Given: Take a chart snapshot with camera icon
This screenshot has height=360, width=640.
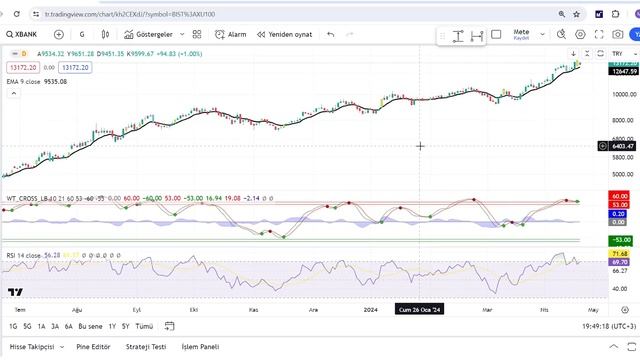Looking at the screenshot, I should (x=618, y=35).
